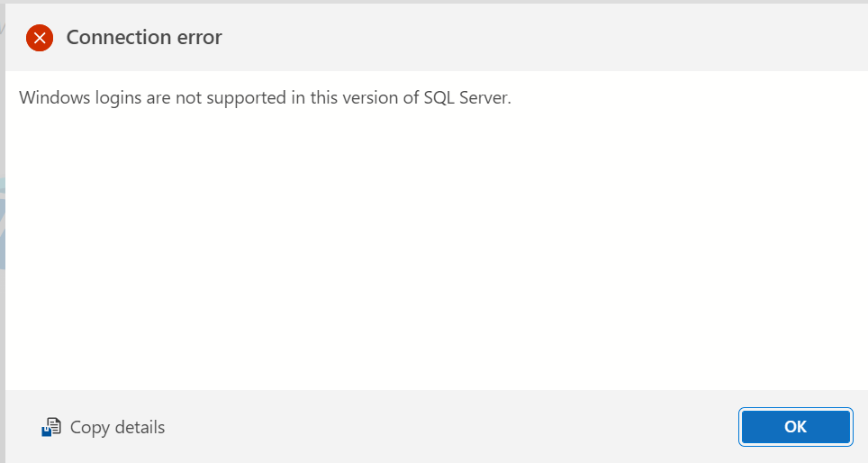Click the Copy details clipboard icon
Image resolution: width=868 pixels, height=463 pixels.
[x=51, y=427]
